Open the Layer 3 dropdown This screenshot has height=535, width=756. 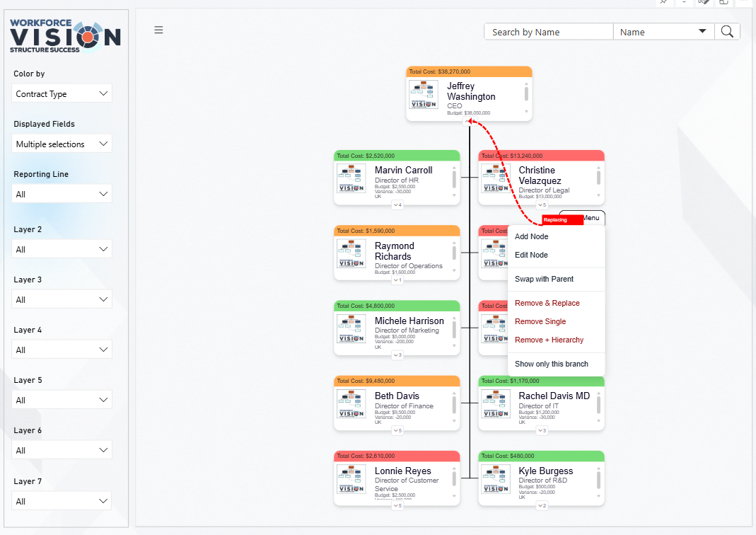(x=62, y=299)
